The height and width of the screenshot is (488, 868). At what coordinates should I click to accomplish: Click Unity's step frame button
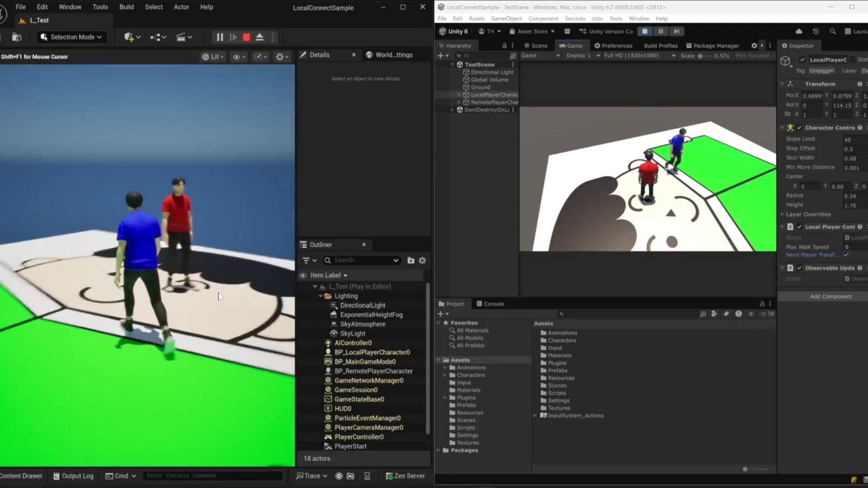[676, 31]
